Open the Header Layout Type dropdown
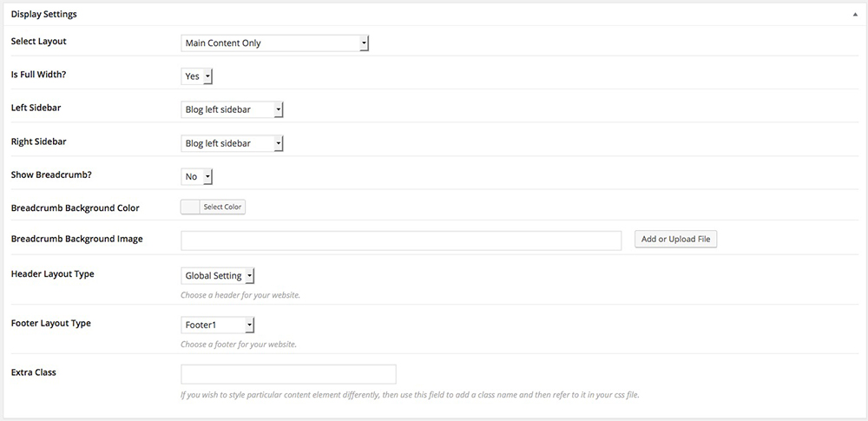This screenshot has height=421, width=868. click(x=218, y=276)
